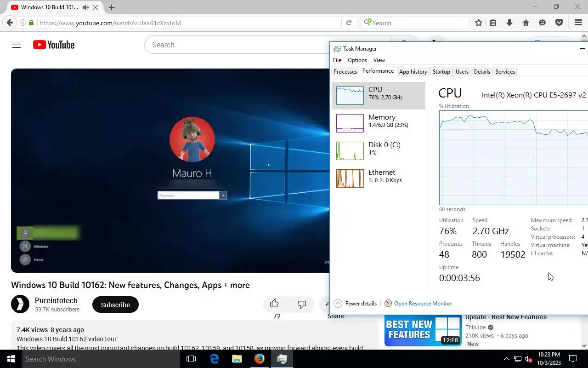This screenshot has width=588, height=368.
Task: Open the ThioJoe channel link
Action: 475,327
